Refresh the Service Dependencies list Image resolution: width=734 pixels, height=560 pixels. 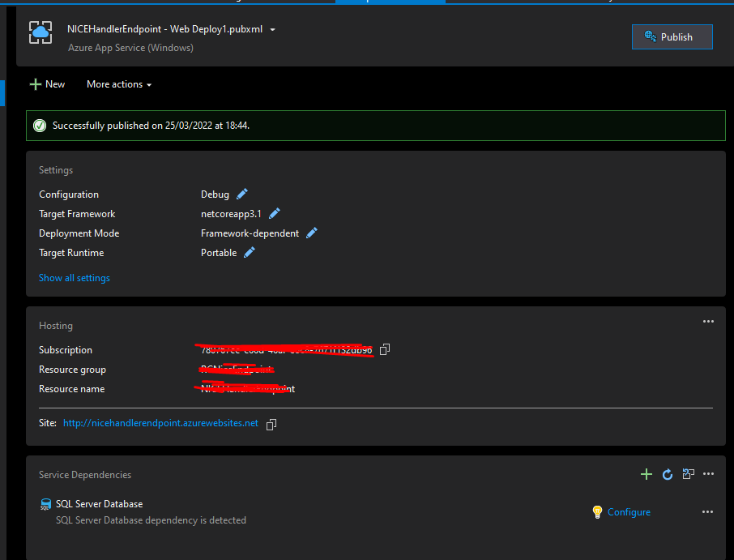point(668,474)
